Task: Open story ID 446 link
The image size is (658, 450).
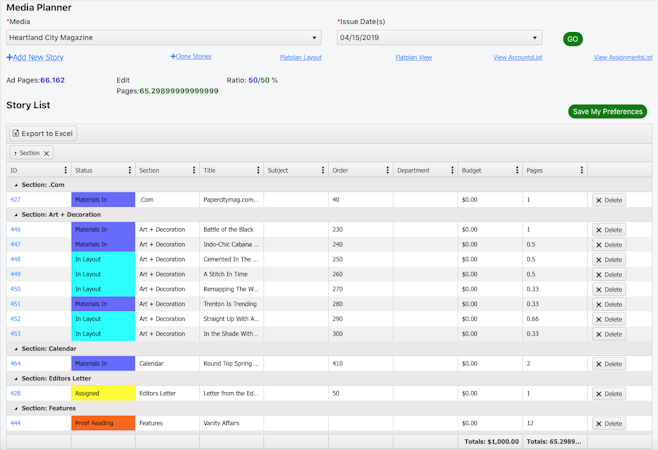Action: [15, 230]
